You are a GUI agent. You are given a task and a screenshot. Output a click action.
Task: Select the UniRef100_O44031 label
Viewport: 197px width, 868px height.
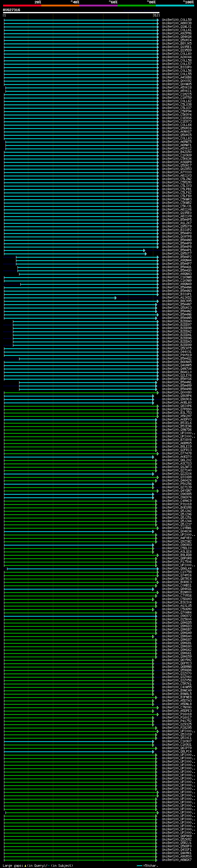[177, 352]
